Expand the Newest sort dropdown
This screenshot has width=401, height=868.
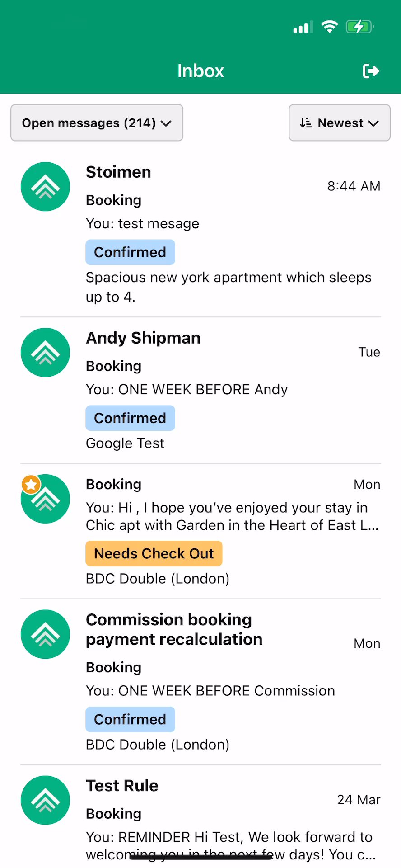[x=340, y=123]
